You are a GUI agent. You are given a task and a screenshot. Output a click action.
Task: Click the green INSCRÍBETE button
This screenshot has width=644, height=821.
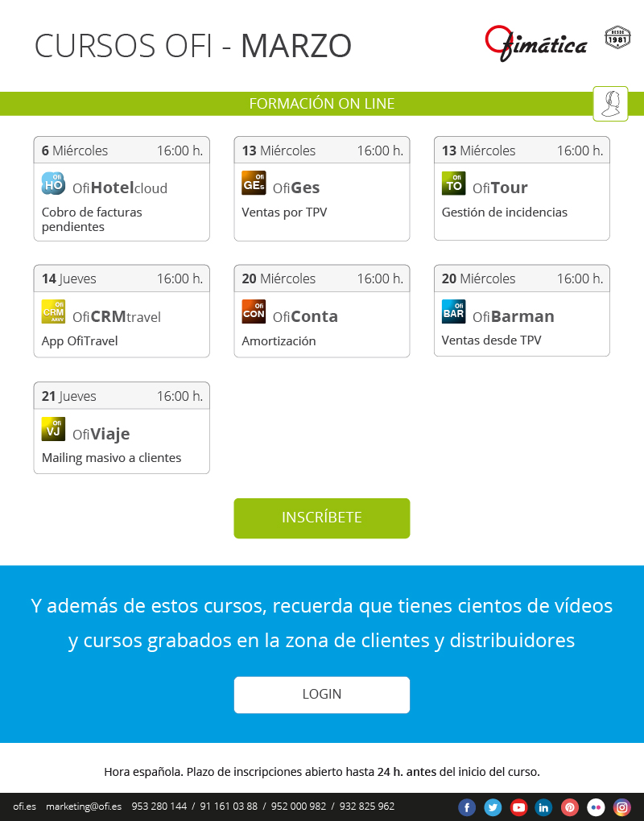[x=321, y=518]
